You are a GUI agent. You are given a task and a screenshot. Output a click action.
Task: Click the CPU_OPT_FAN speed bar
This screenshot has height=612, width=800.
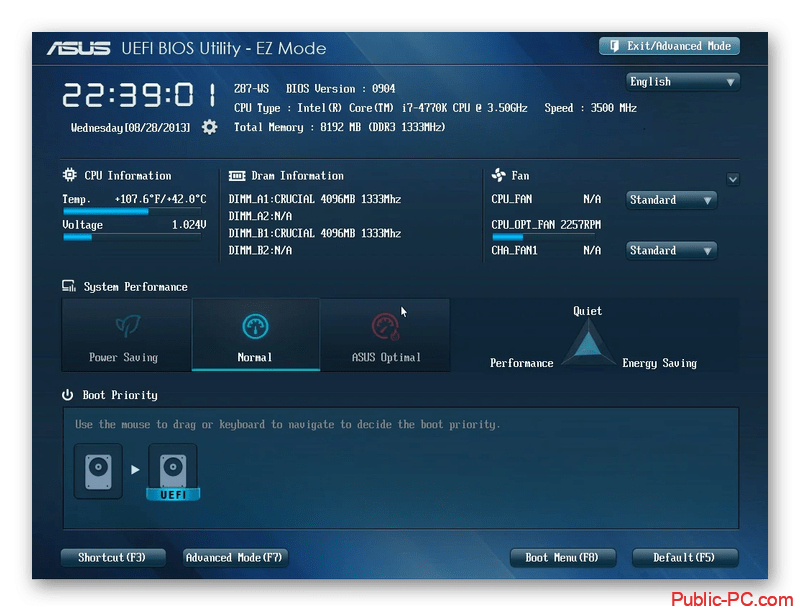click(x=543, y=237)
